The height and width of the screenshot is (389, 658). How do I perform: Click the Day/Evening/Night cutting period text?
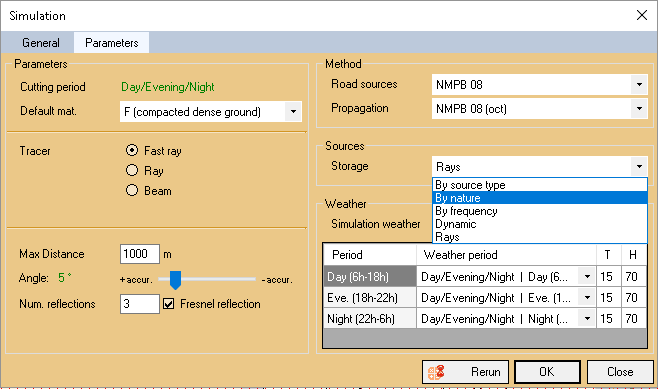[167, 87]
